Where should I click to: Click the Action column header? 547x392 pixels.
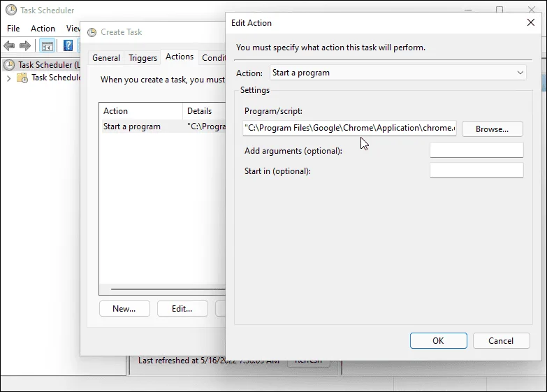point(141,111)
